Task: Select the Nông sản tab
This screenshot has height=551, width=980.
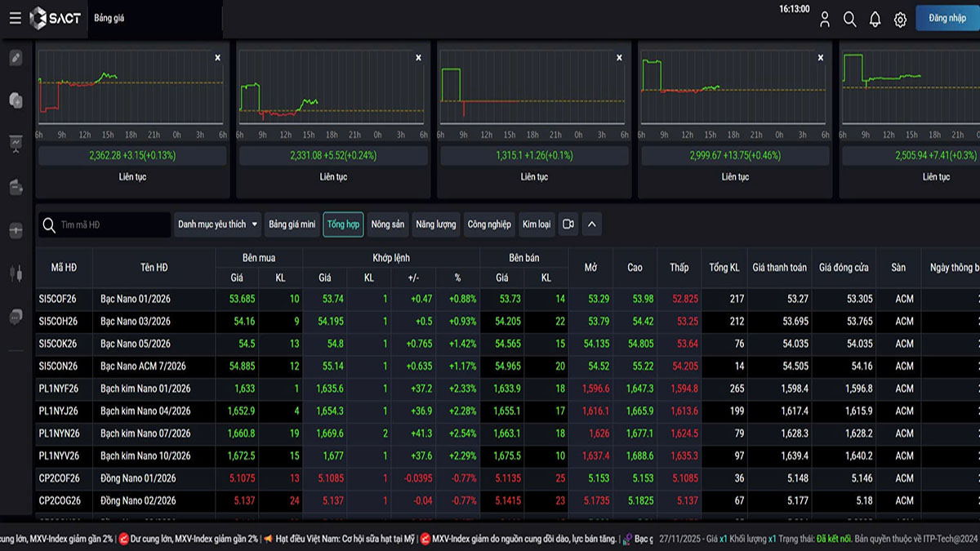Action: (x=387, y=224)
